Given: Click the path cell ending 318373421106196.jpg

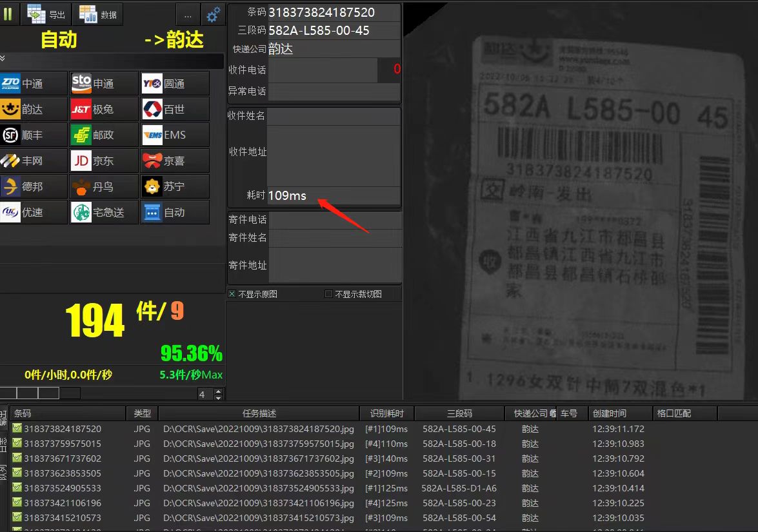Looking at the screenshot, I should [259, 503].
